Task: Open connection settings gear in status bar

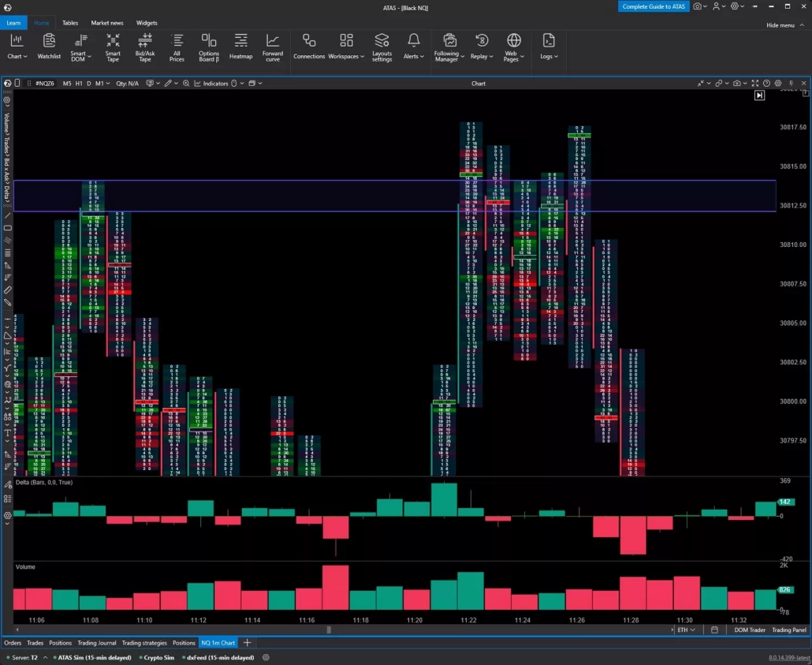Action: click(266, 657)
